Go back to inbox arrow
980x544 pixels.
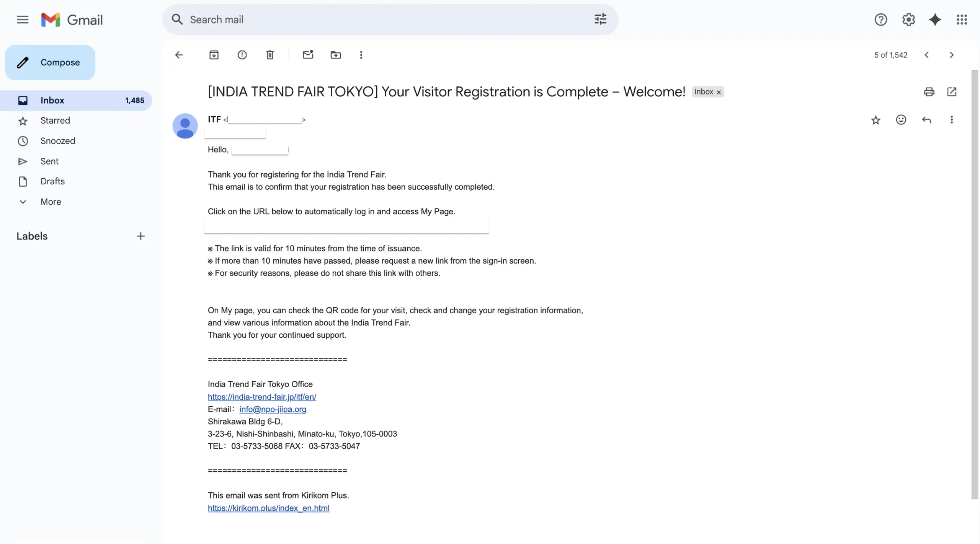(x=179, y=55)
